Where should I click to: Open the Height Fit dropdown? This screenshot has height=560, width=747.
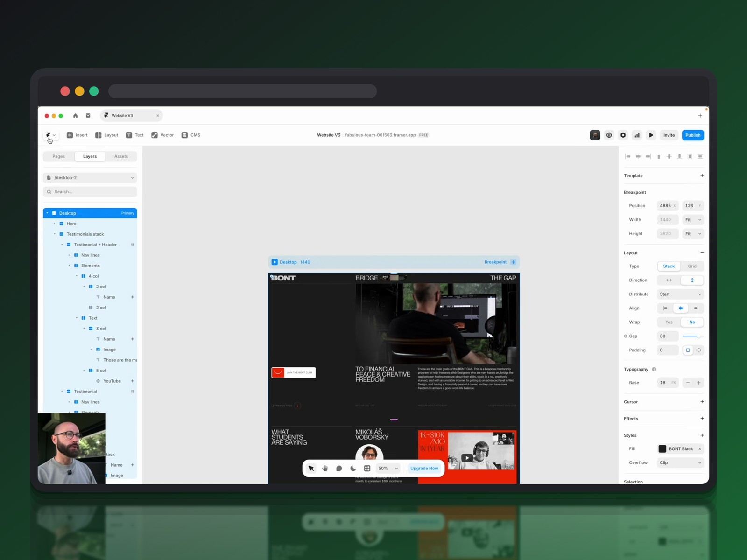pos(693,234)
